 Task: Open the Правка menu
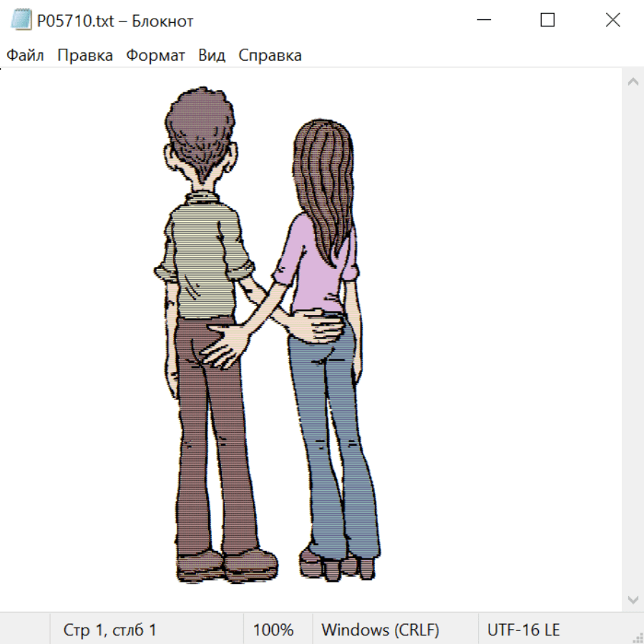85,56
